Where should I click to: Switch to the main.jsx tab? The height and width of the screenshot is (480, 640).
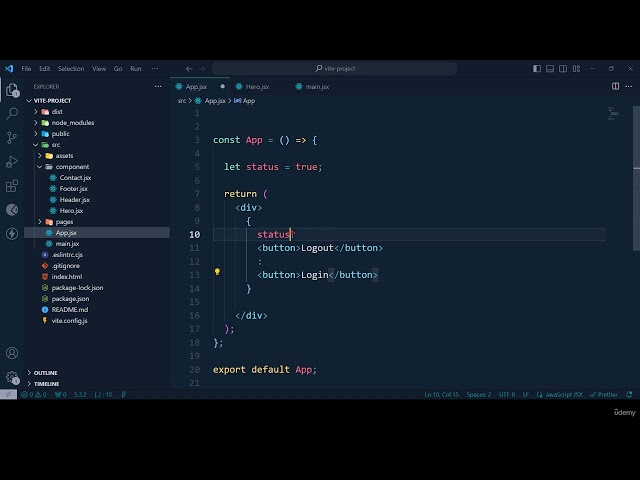[x=317, y=87]
